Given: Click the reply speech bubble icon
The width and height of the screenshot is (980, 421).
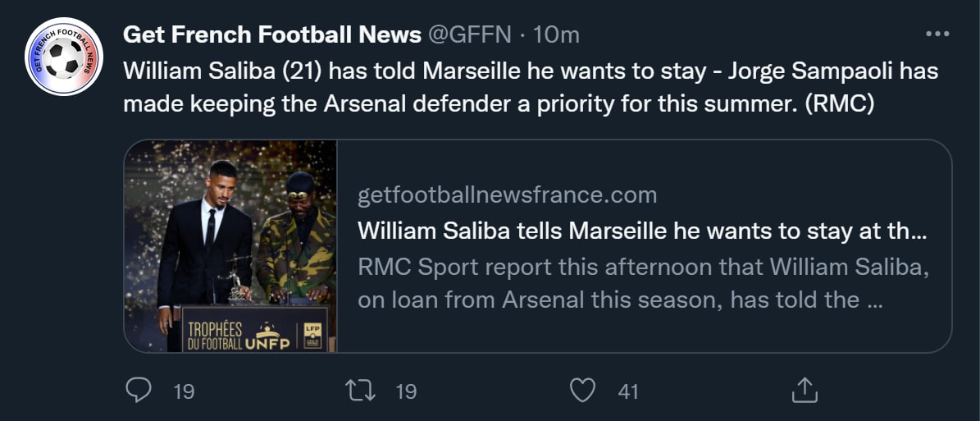Looking at the screenshot, I should [139, 390].
